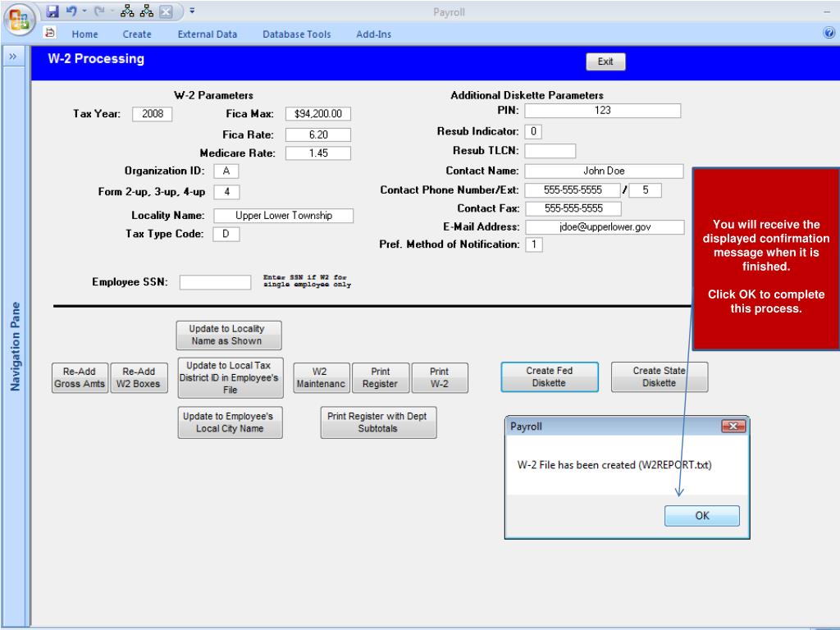
Task: Click the 'W-2 Processing' form title
Action: coord(96,59)
